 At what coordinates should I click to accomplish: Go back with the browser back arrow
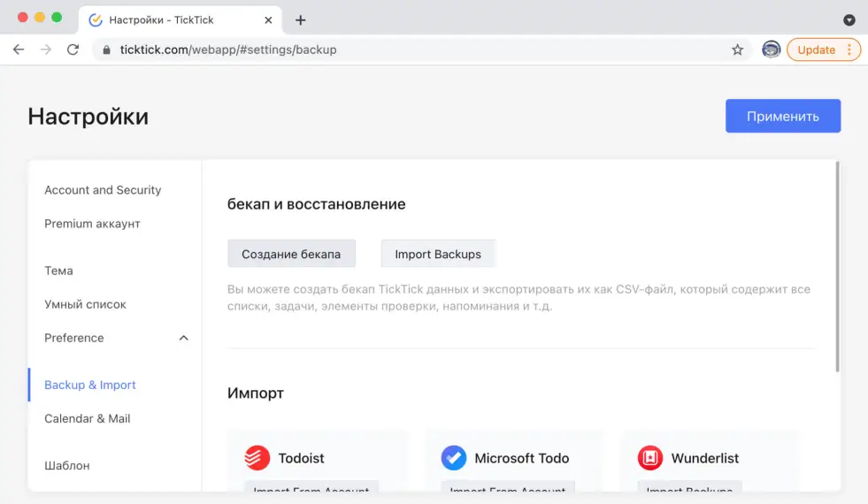(x=19, y=50)
